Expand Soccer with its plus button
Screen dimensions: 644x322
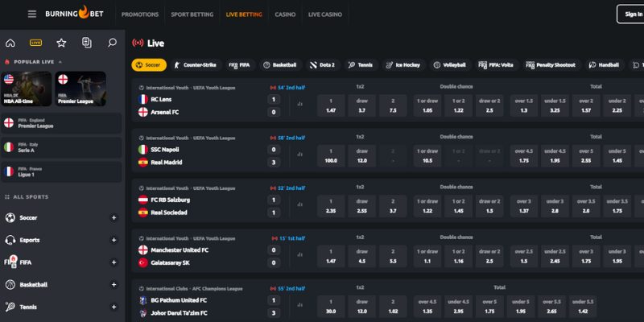click(114, 217)
